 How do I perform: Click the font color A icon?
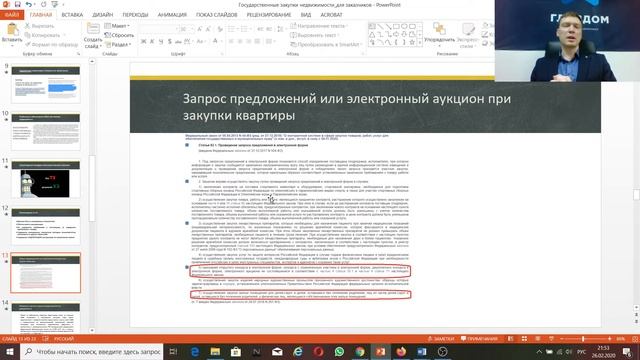click(215, 41)
